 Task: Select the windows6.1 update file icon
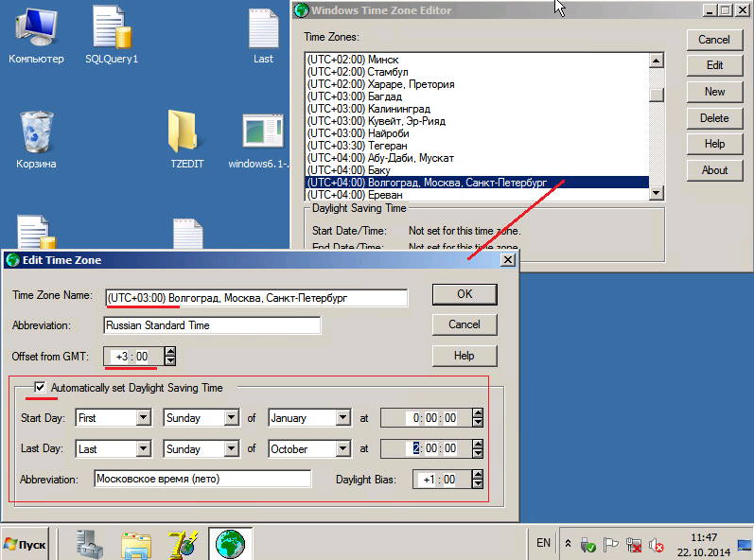pos(258,140)
